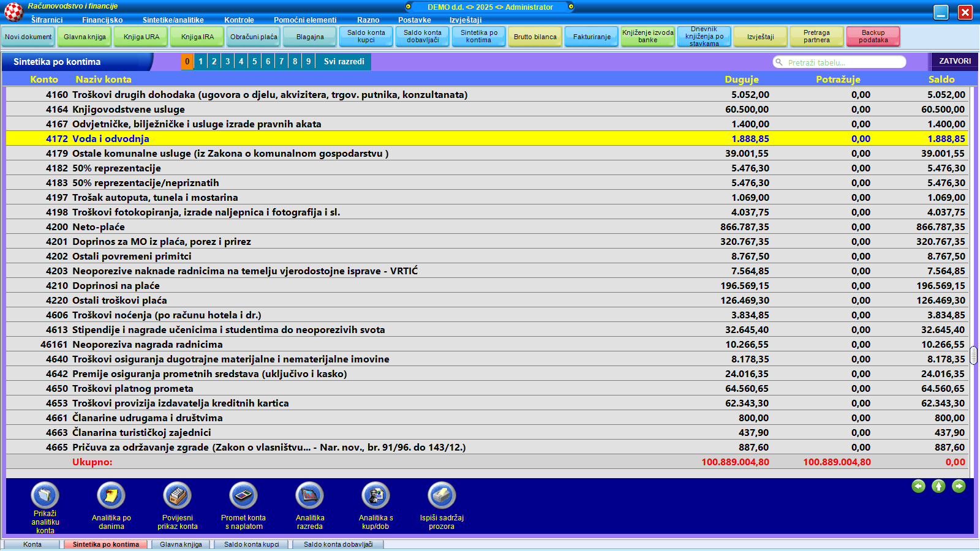Click Povijesni prikaz konta icon
This screenshot has width=980, height=551.
click(x=177, y=495)
